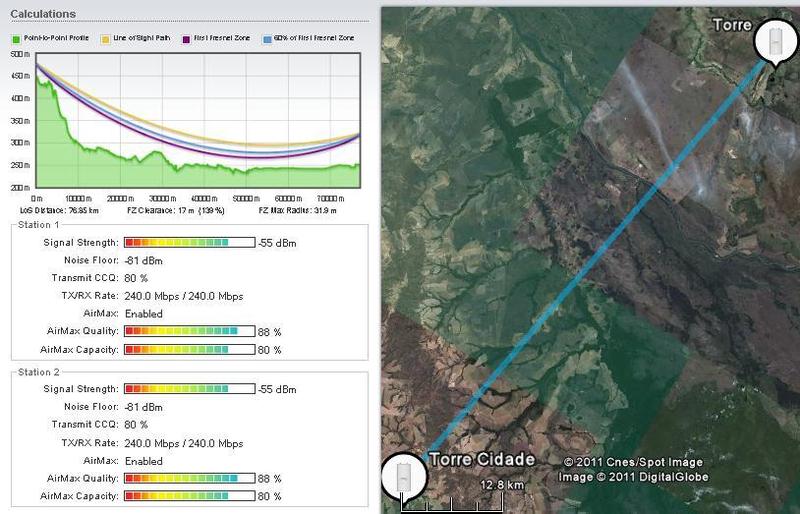Click Station 1 AirMax Capacity bar
The width and height of the screenshot is (800, 514).
click(x=190, y=350)
